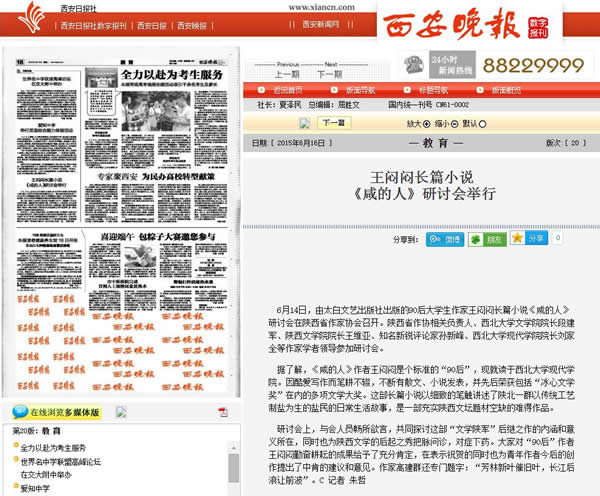Open the 西安晚报 header link

(192, 26)
